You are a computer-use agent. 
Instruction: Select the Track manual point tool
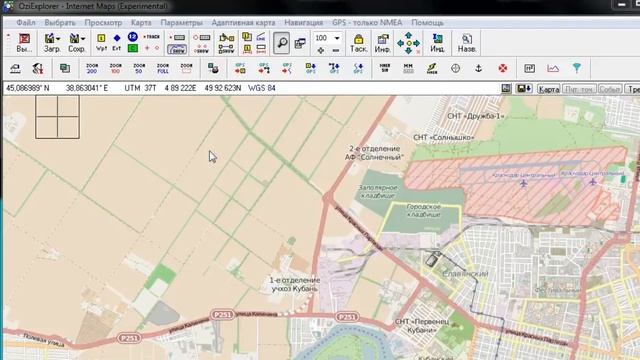point(151,37)
